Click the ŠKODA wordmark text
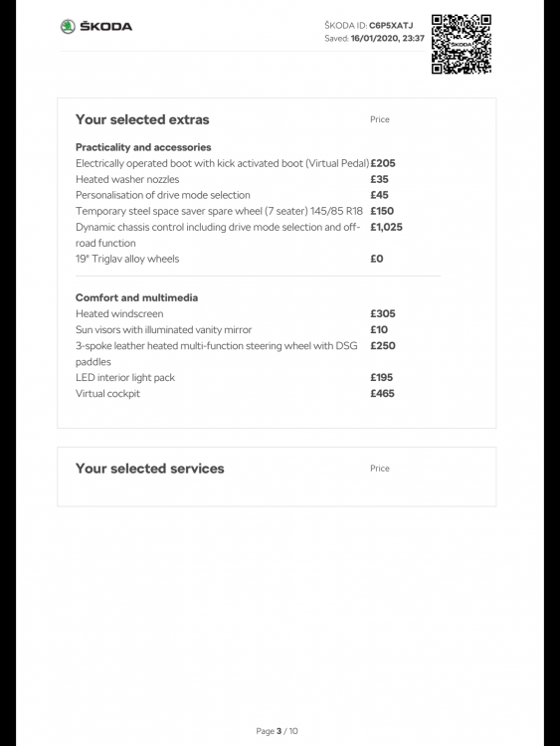 (x=105, y=27)
